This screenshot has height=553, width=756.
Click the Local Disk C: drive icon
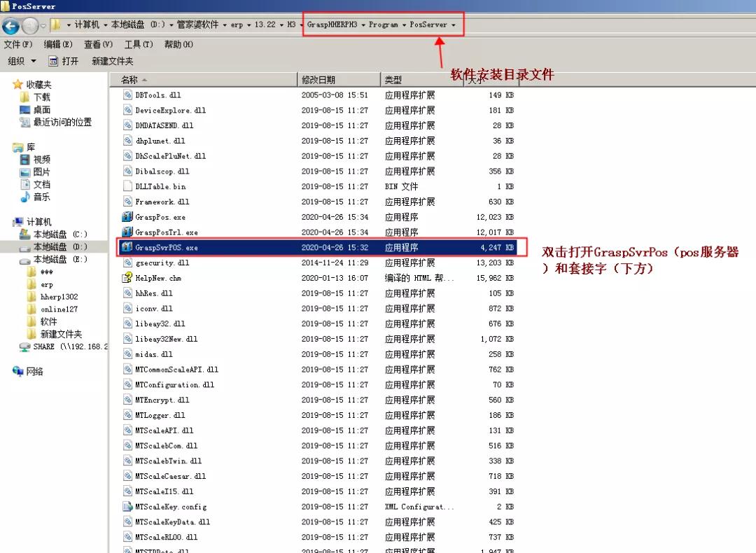pos(25,234)
